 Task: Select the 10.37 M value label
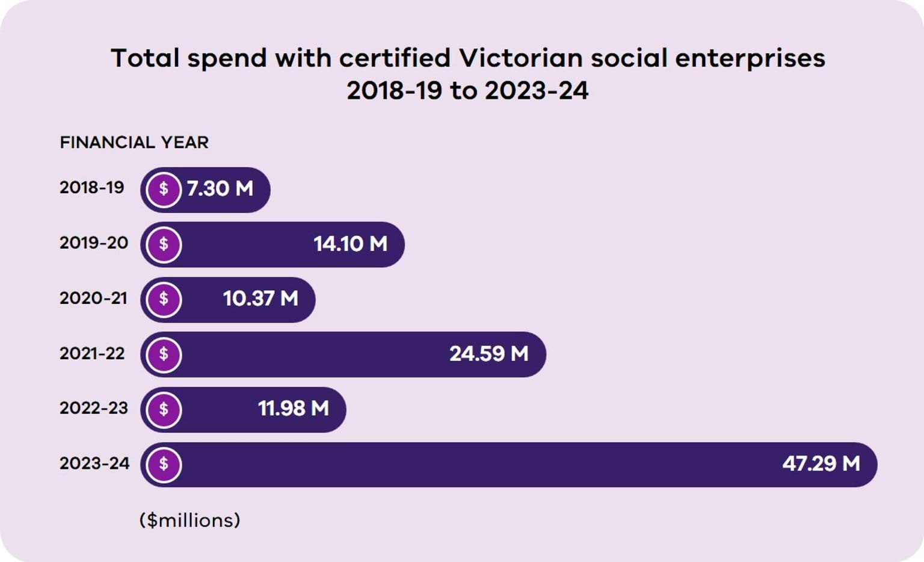click(260, 298)
